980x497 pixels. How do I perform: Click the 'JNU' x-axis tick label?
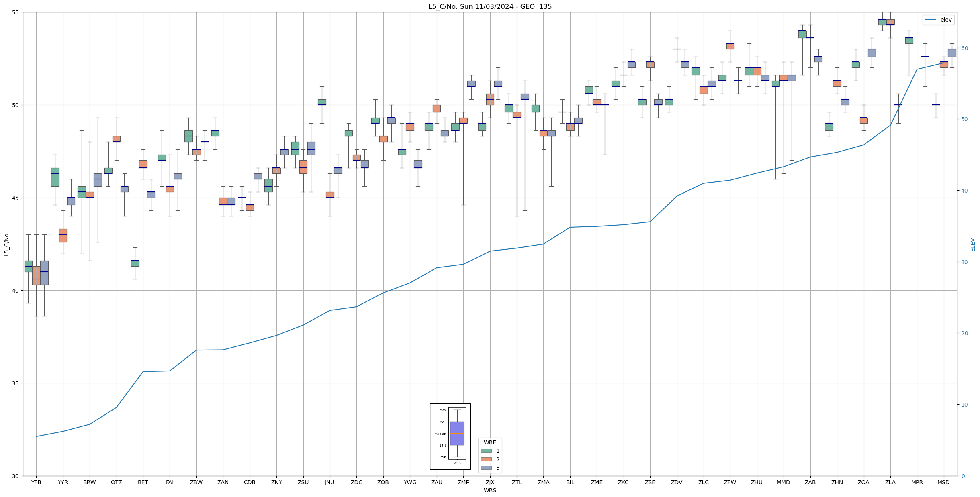pyautogui.click(x=330, y=482)
